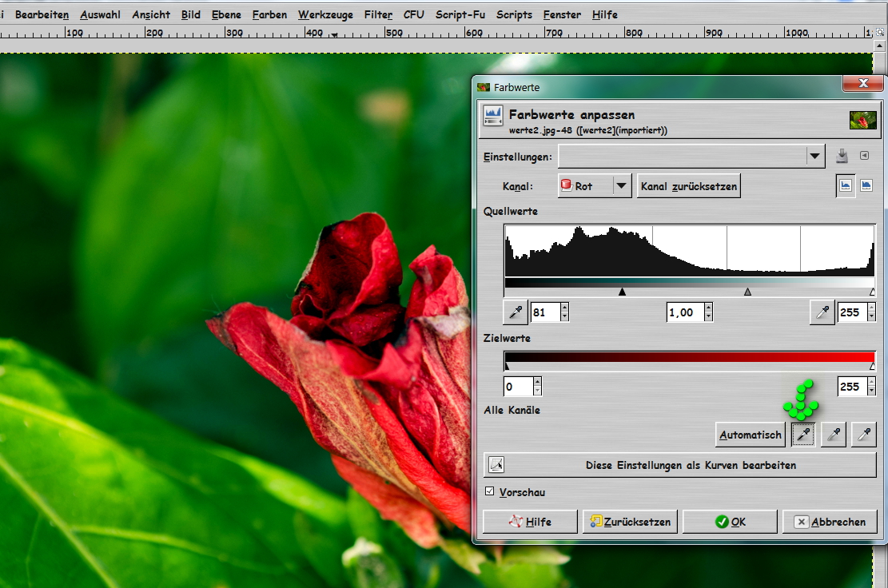Image resolution: width=888 pixels, height=588 pixels.
Task: Open the Kanal channel dropdown showing Rot
Action: [595, 186]
